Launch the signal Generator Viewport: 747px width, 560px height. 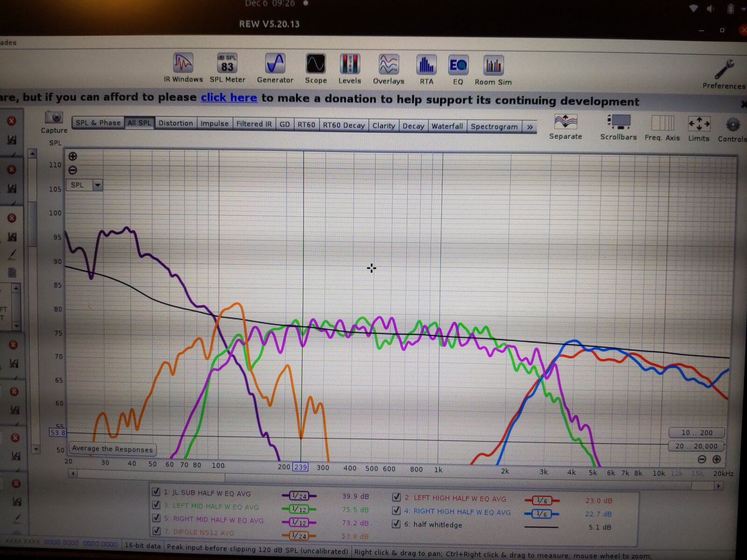coord(275,64)
